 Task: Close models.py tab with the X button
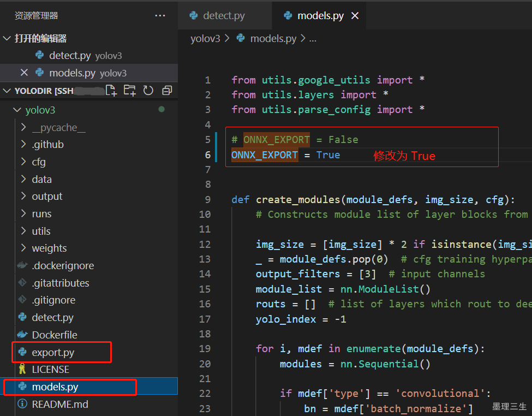coord(355,16)
